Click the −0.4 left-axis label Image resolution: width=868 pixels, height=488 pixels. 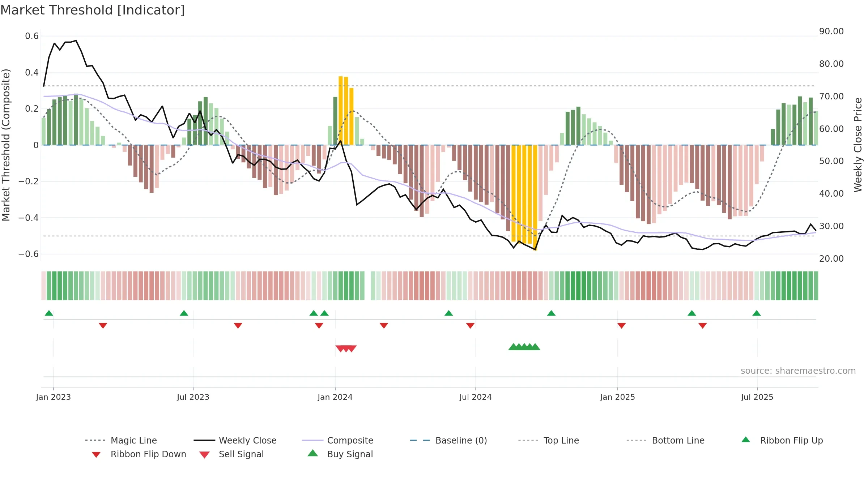coord(29,218)
